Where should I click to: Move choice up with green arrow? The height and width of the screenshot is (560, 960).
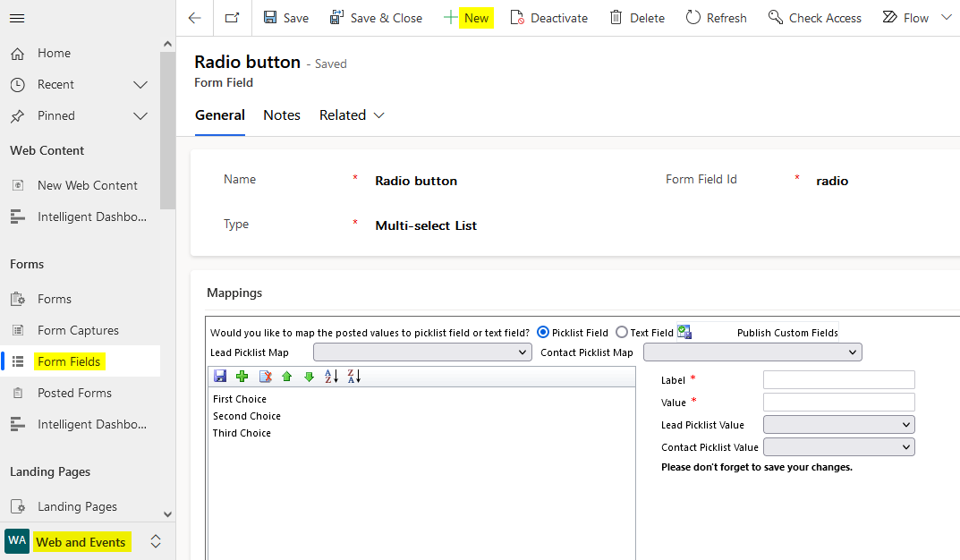[x=286, y=377]
